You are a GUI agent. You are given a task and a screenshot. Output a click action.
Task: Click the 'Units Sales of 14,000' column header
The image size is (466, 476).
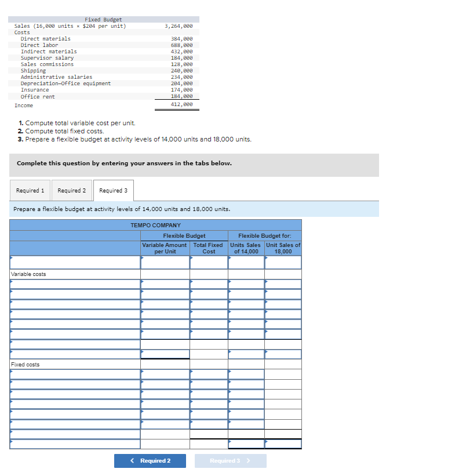[246, 248]
